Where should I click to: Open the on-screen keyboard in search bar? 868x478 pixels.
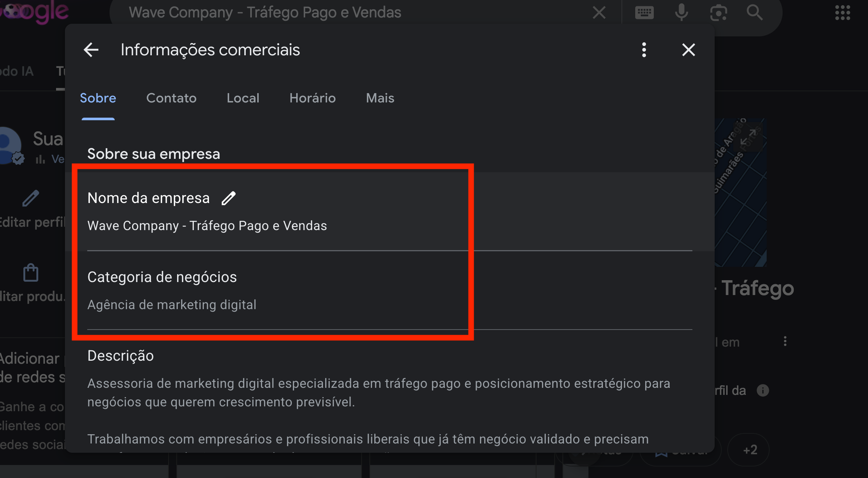[x=645, y=13]
